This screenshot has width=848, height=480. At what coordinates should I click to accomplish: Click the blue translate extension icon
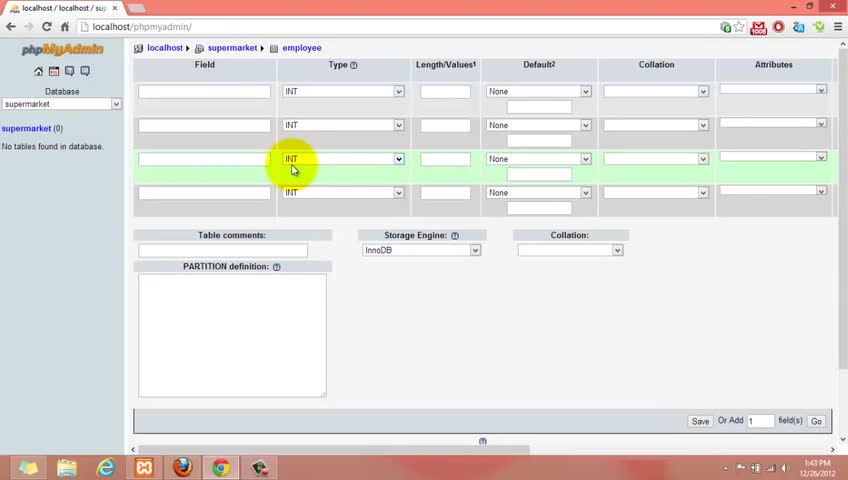coord(799,26)
